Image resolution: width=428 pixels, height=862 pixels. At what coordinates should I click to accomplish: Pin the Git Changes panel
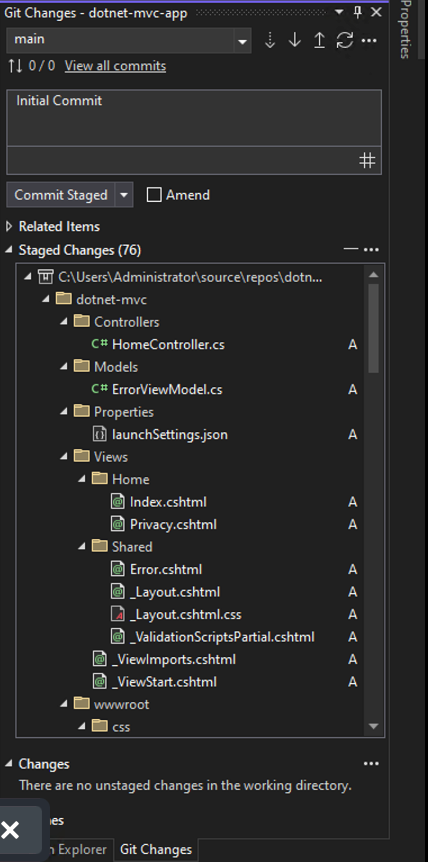tap(358, 12)
